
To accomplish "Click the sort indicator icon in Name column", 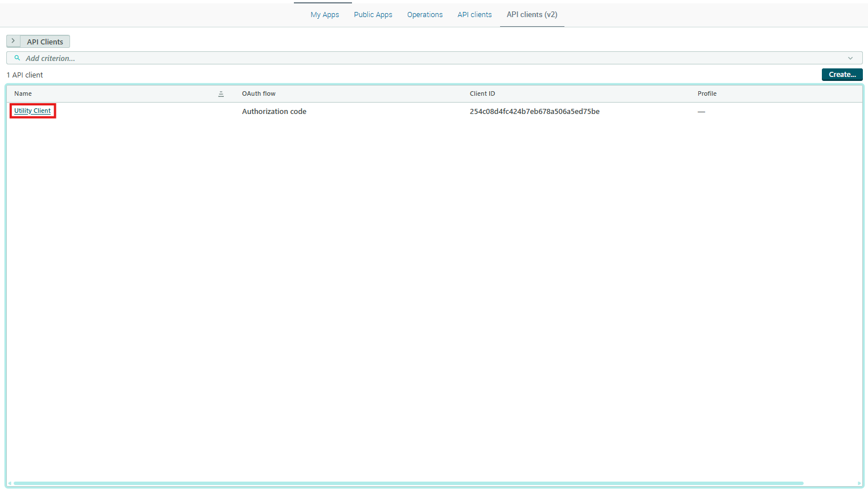I will coord(221,94).
